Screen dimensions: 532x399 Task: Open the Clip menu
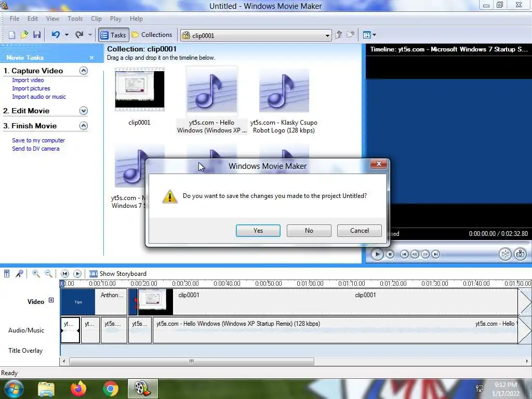(x=96, y=19)
